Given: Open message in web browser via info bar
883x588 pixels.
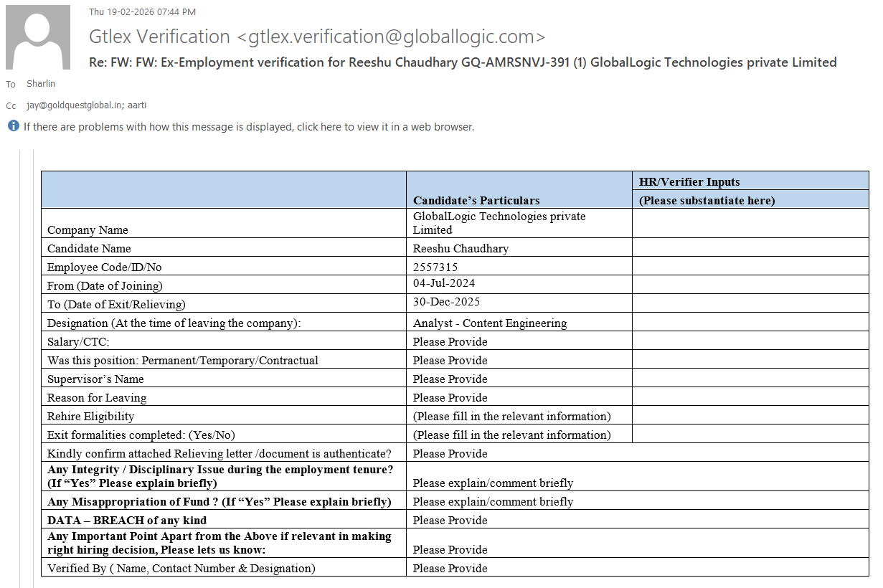Looking at the screenshot, I should click(248, 127).
